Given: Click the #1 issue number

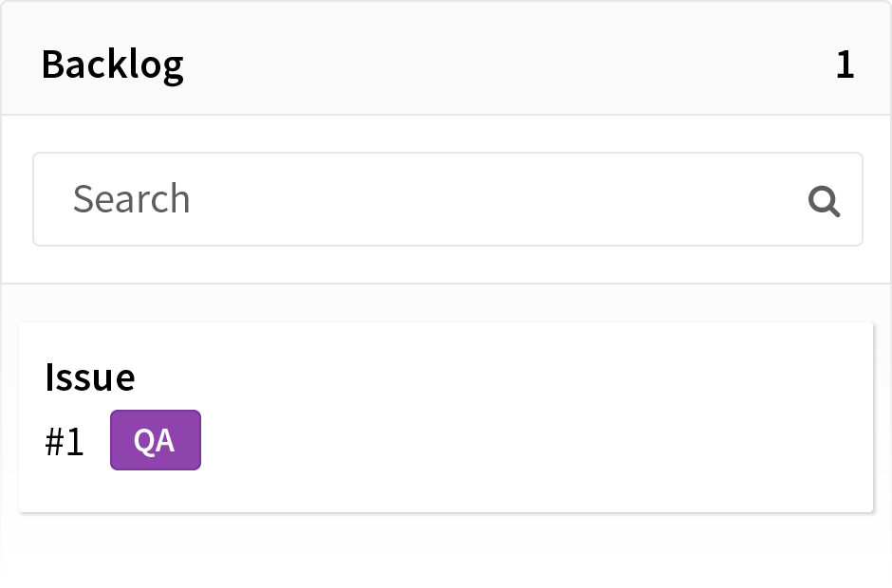Looking at the screenshot, I should (65, 442).
